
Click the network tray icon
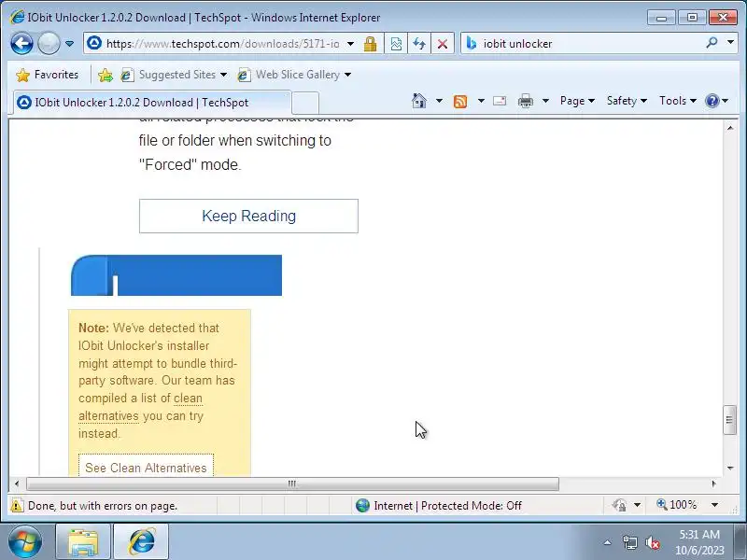coord(629,542)
